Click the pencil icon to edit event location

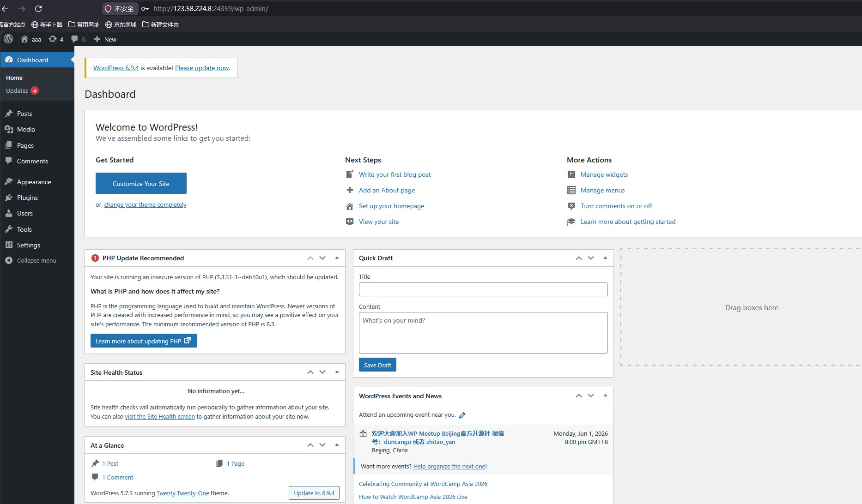[x=462, y=415]
